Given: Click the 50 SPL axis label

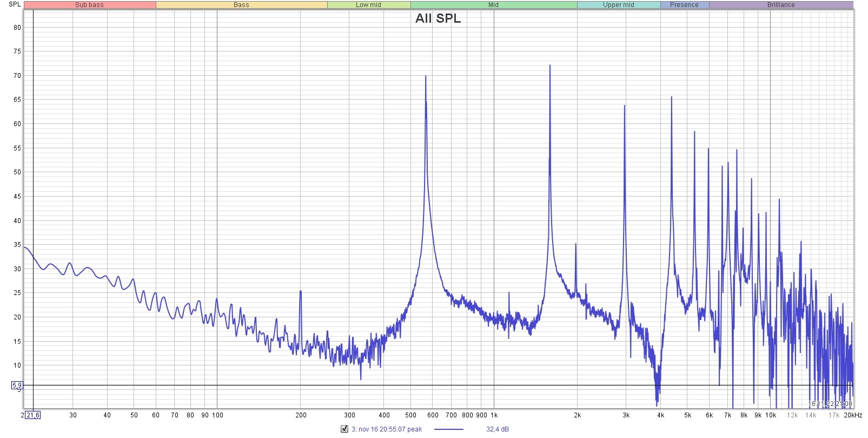Looking at the screenshot, I should 17,172.
